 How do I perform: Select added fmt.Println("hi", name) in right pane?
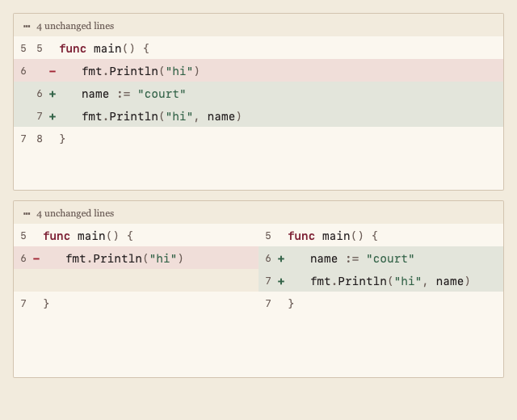(380, 280)
